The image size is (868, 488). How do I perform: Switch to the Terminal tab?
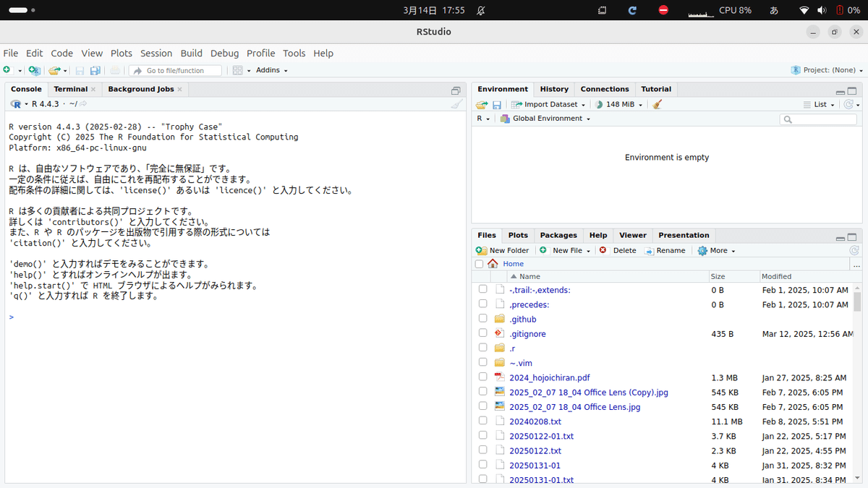(x=69, y=88)
